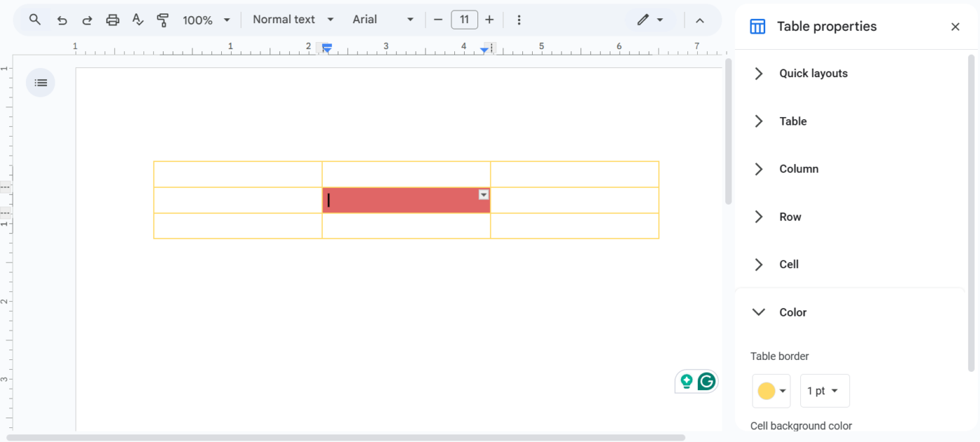Open the three-dot more options menu
Screen dimensions: 980x442
click(519, 20)
